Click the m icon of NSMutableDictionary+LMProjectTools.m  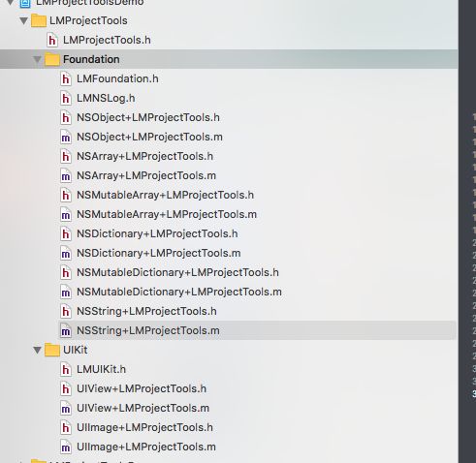66,292
